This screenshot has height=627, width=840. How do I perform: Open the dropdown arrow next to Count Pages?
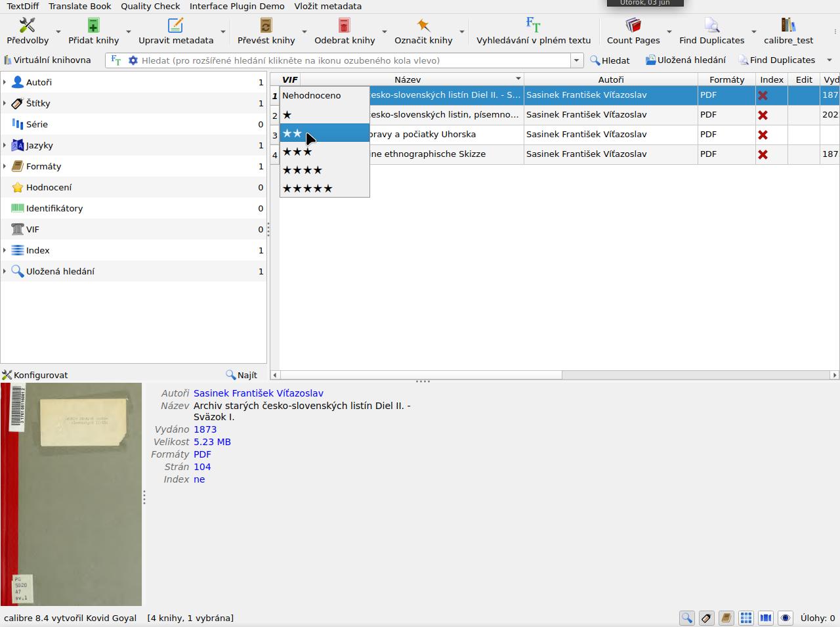[669, 32]
